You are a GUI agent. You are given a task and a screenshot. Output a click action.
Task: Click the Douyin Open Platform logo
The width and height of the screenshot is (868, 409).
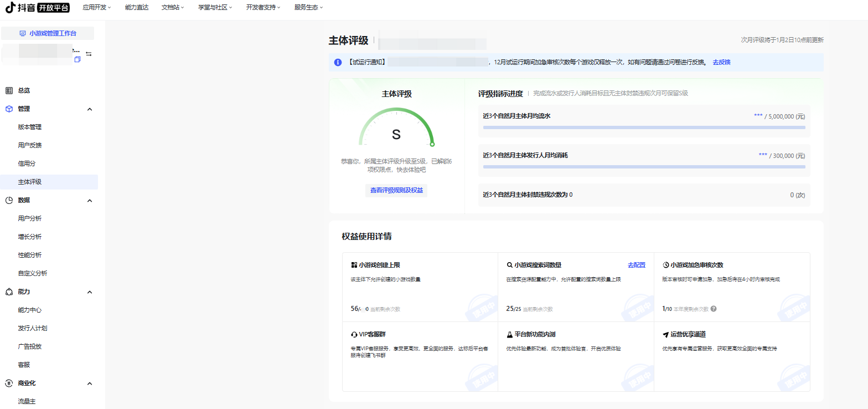(38, 7)
